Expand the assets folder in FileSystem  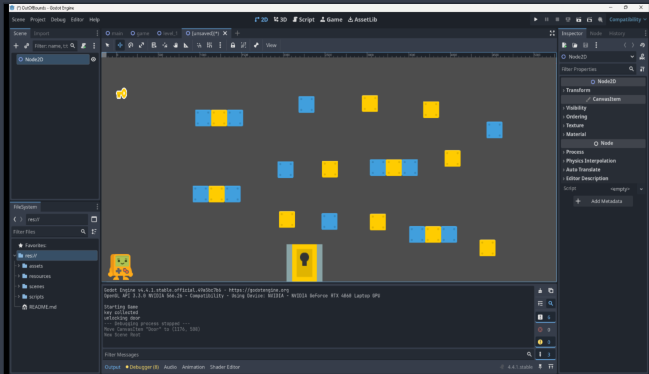[x=19, y=266]
